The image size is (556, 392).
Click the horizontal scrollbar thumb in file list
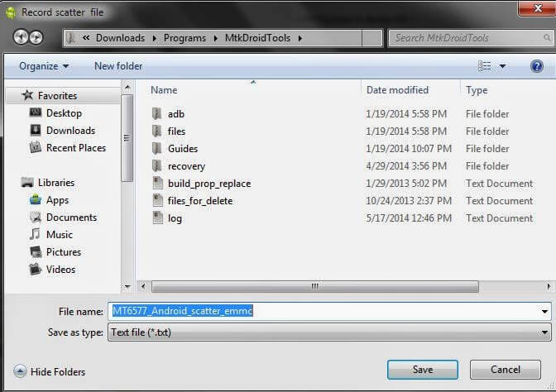pos(315,286)
